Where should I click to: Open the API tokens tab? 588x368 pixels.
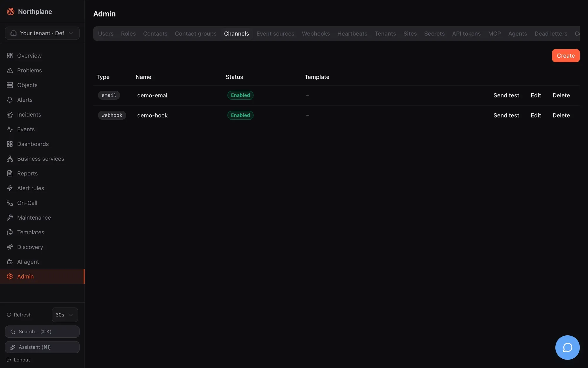pyautogui.click(x=466, y=34)
